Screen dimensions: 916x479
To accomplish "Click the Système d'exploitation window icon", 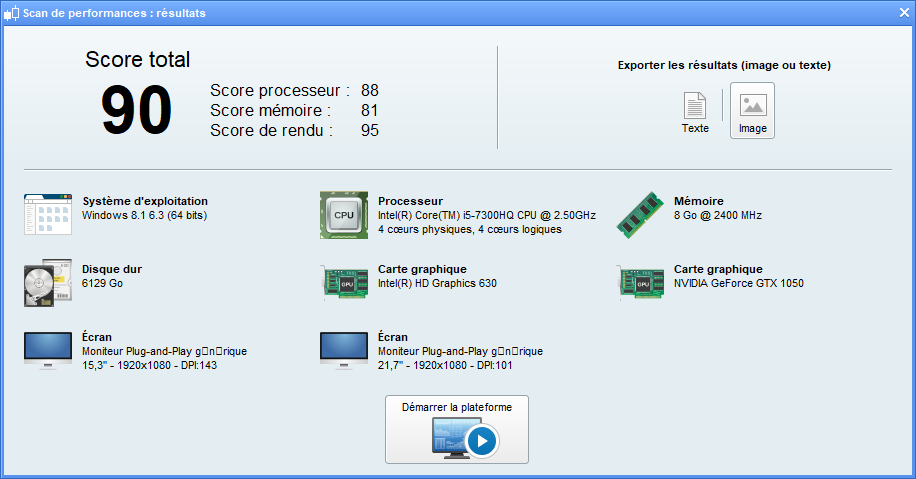I will click(48, 214).
